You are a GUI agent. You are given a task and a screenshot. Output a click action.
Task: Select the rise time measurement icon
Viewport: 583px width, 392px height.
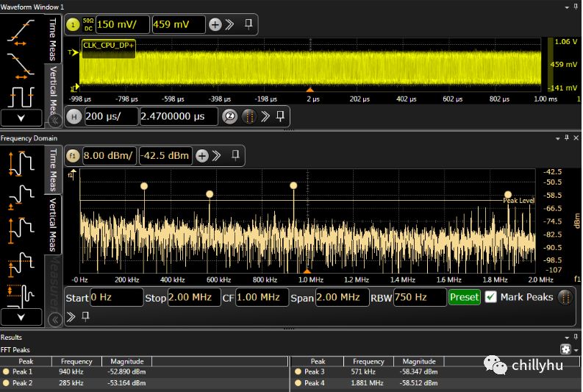[21, 33]
